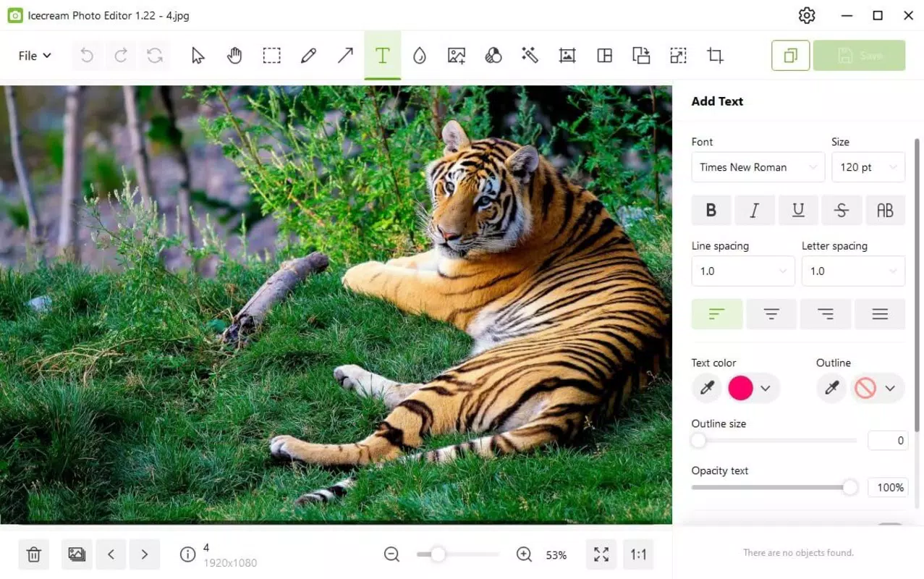Open the Line spacing dropdown
The image size is (924, 579).
(743, 271)
